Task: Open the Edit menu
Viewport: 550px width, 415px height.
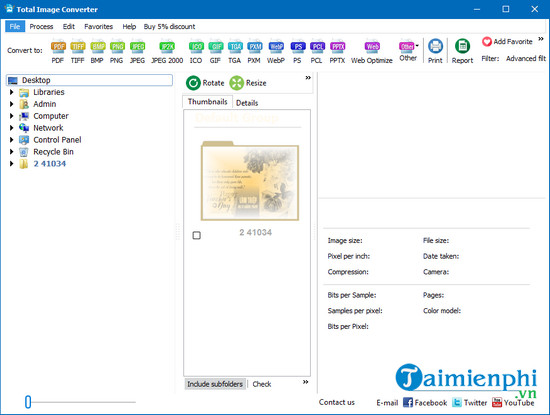Action: click(x=69, y=27)
